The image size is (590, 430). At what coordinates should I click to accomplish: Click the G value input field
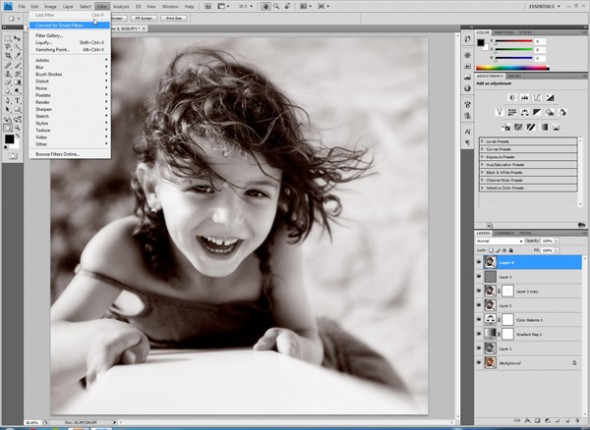540,50
